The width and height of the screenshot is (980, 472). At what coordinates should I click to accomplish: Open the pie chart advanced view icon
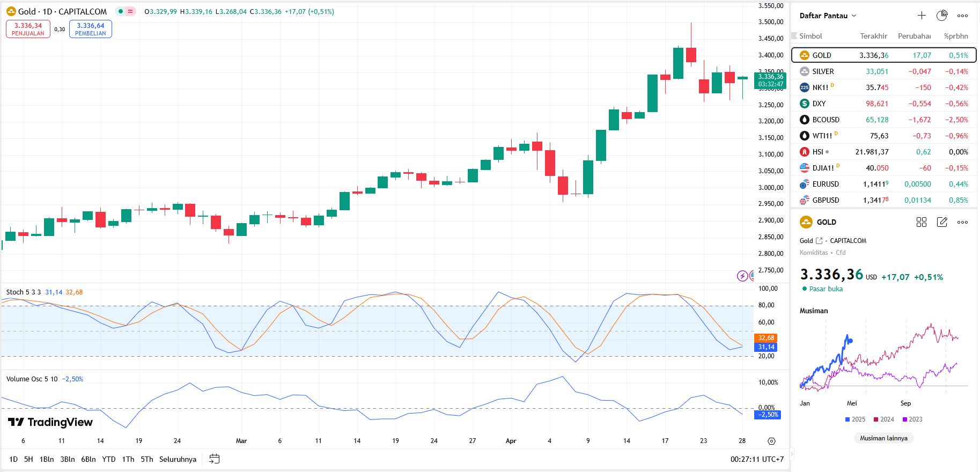pos(942,16)
